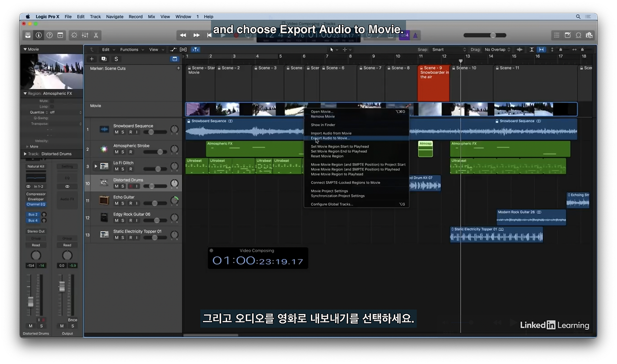Select Remove Movie in context menu

(356, 117)
